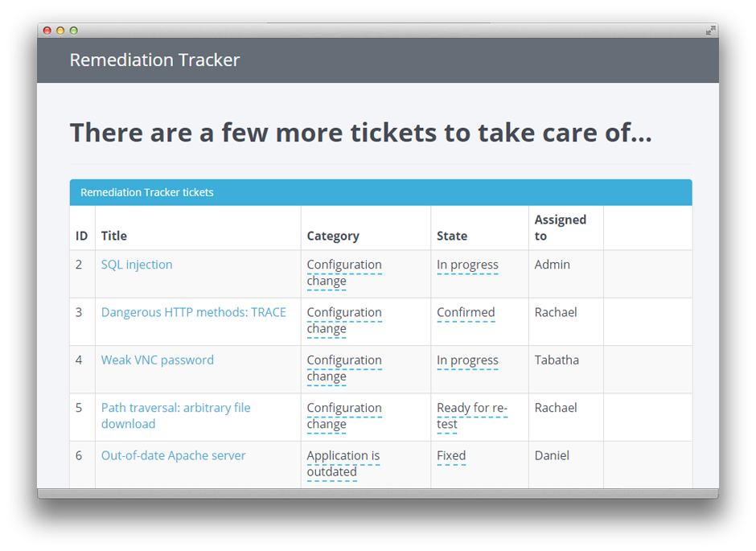This screenshot has width=756, height=551.
Task: Open the Out-of-date Apache server ticket
Action: click(173, 455)
